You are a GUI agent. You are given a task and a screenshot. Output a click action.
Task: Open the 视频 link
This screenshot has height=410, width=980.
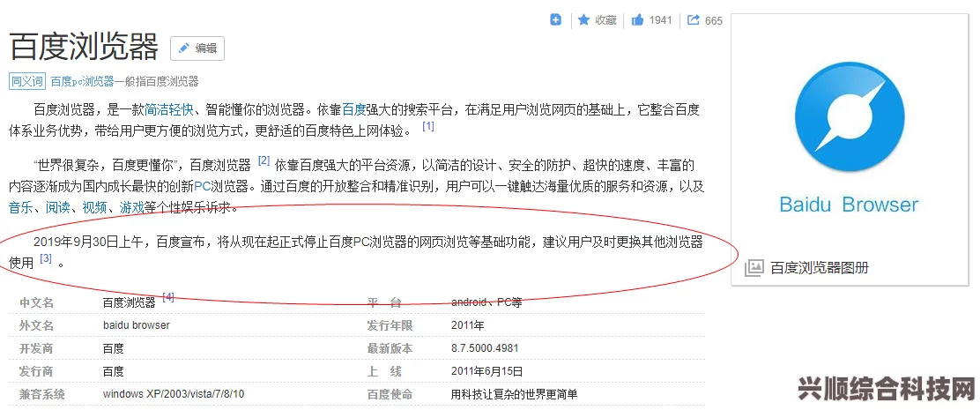point(94,207)
